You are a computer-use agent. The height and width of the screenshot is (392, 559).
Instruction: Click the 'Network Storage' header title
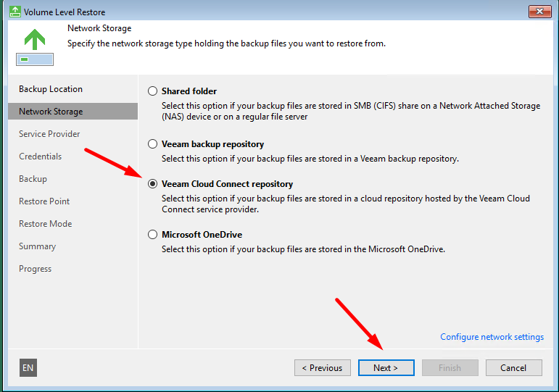99,28
